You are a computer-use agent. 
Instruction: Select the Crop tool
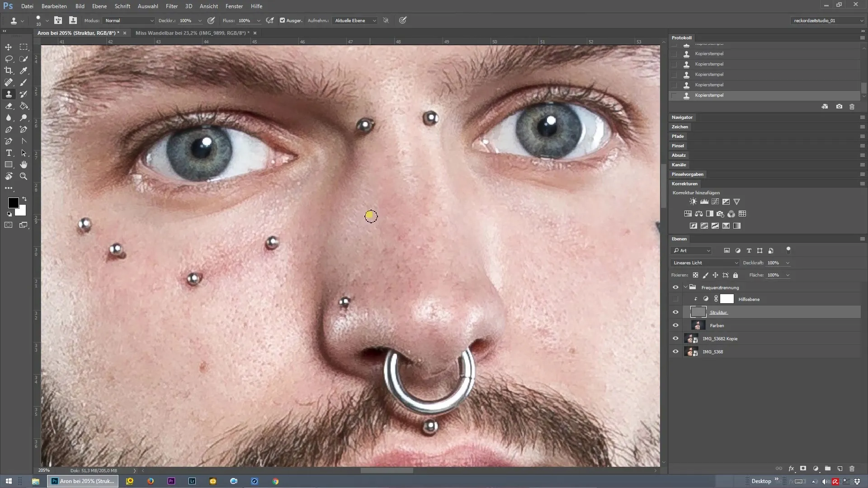(x=9, y=70)
